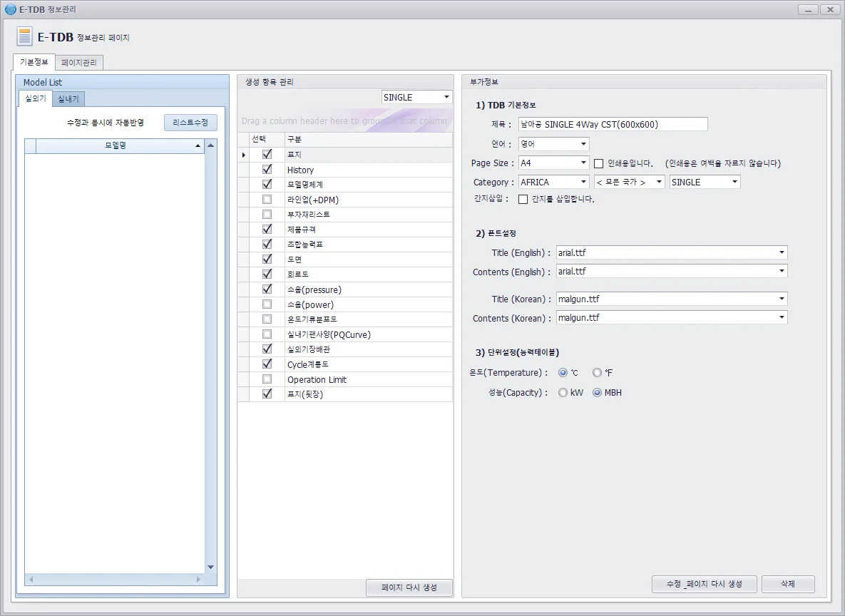The height and width of the screenshot is (616, 845).
Task: Switch to the 기본정보 tab
Action: tap(34, 62)
